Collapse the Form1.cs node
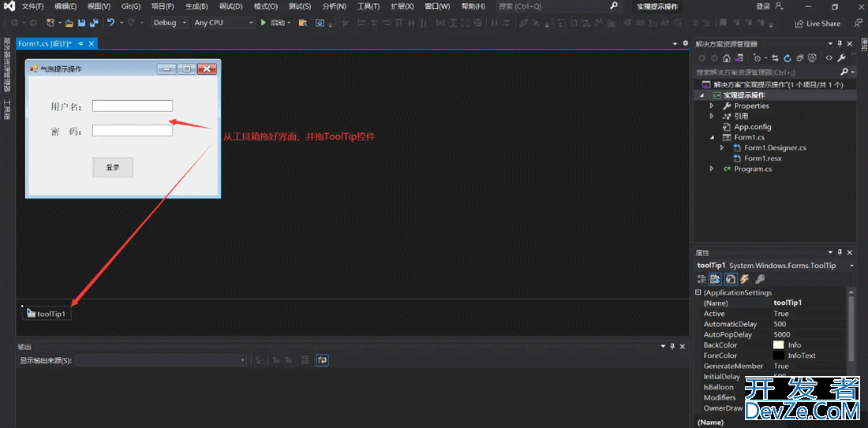The width and height of the screenshot is (868, 428). pos(712,137)
